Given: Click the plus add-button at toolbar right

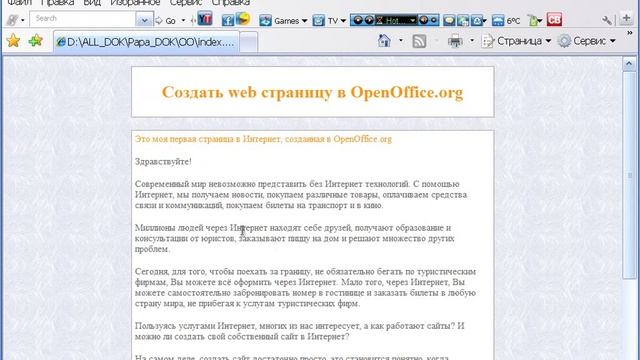Looking at the screenshot, I should point(626,18).
